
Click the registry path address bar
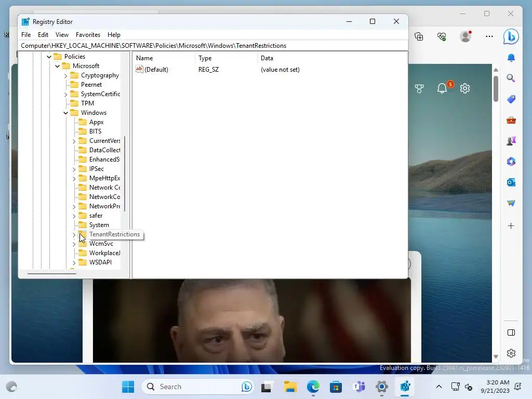click(x=213, y=46)
